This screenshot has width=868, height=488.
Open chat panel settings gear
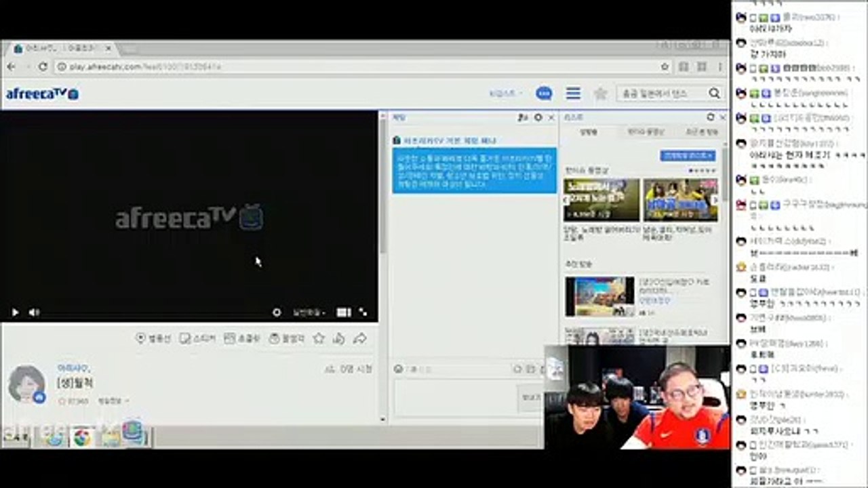coord(538,117)
